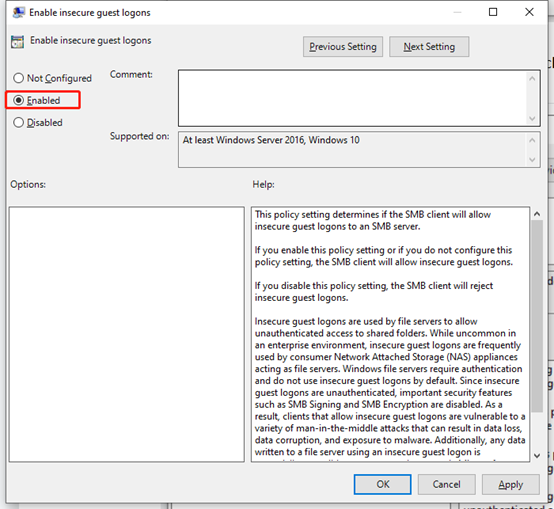This screenshot has width=554, height=509.
Task: Click the Comment box scroll down arrow
Action: click(532, 119)
